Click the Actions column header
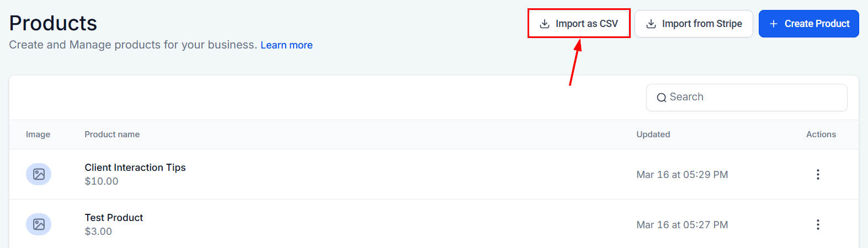 click(821, 134)
